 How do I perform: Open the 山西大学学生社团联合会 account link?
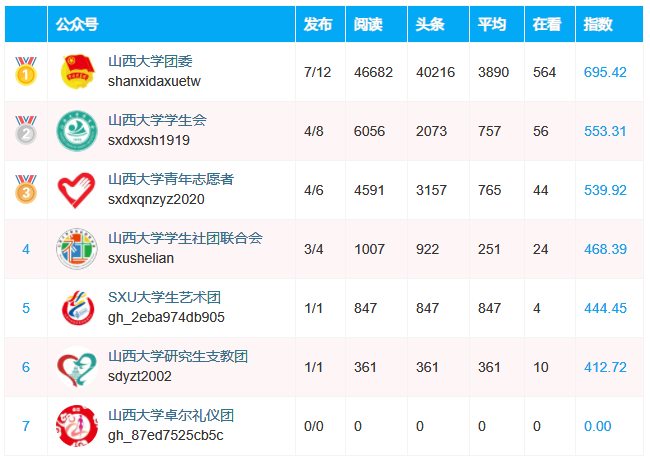tap(185, 238)
